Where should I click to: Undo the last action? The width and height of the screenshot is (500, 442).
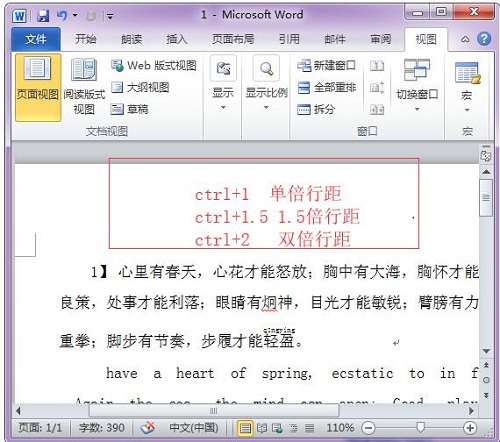click(62, 15)
